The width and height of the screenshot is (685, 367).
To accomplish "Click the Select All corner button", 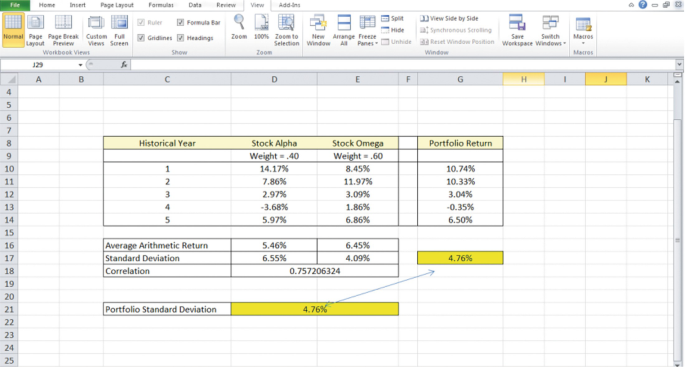I will click(x=9, y=79).
